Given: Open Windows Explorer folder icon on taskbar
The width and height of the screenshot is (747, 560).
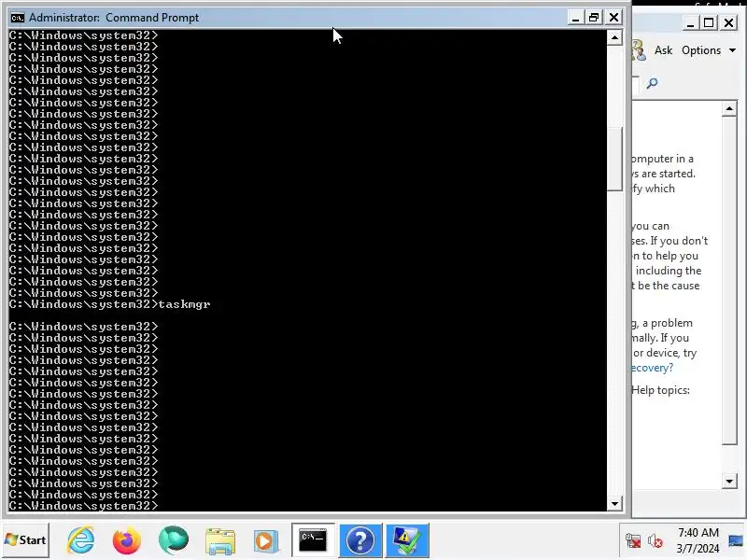Looking at the screenshot, I should coord(219,541).
